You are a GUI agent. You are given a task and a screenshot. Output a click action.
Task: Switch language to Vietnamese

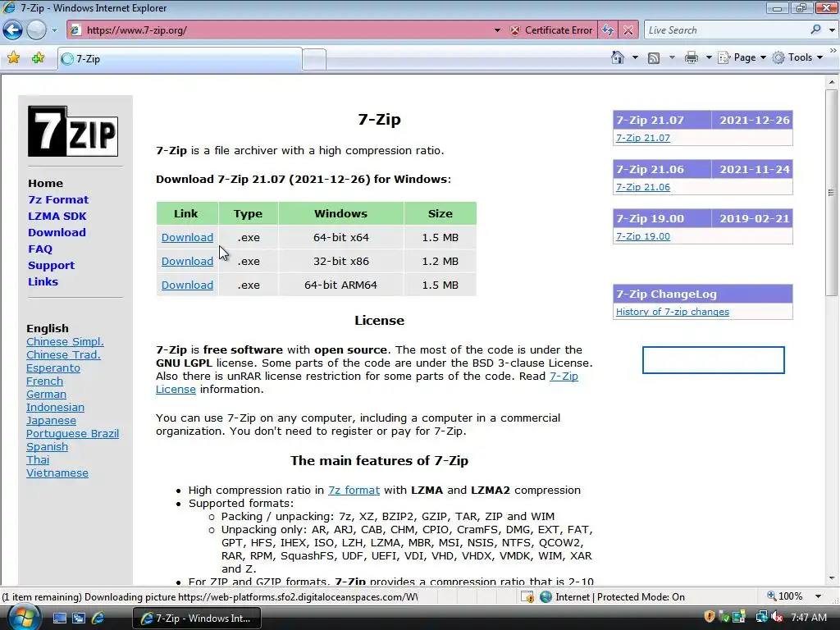pyautogui.click(x=57, y=473)
